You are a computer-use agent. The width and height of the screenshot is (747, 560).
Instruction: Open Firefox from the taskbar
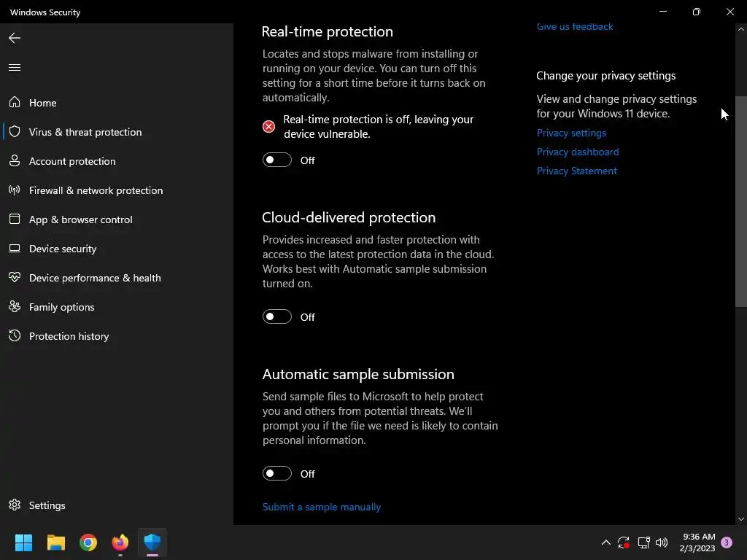click(120, 542)
